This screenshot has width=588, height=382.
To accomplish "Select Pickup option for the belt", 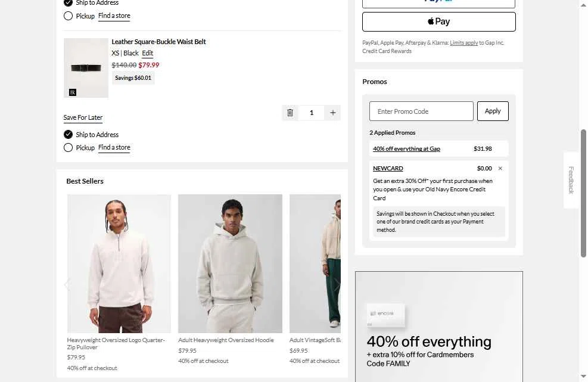I will [69, 148].
